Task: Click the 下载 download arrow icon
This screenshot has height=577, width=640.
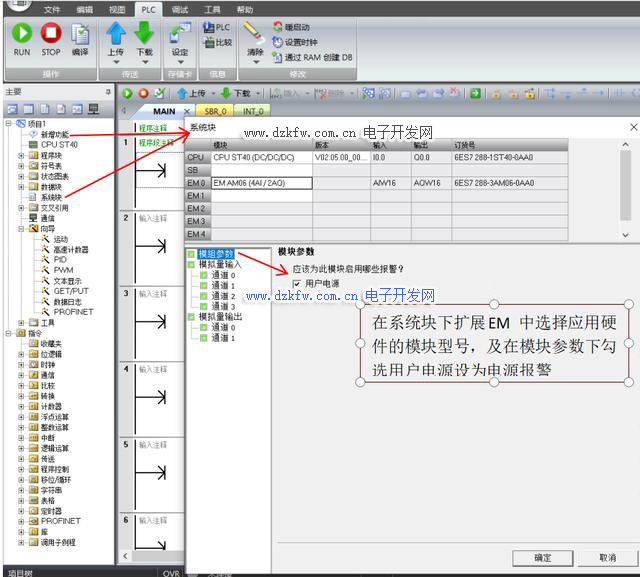Action: click(145, 34)
